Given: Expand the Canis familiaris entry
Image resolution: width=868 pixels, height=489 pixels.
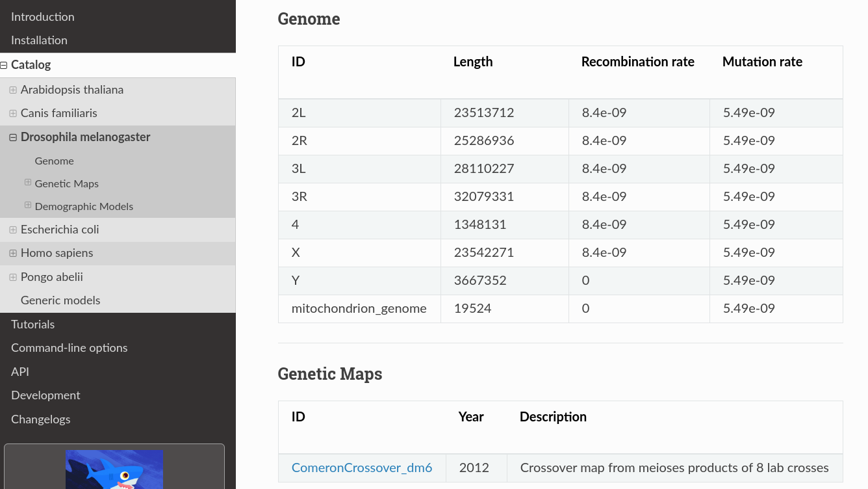Looking at the screenshot, I should 12,113.
